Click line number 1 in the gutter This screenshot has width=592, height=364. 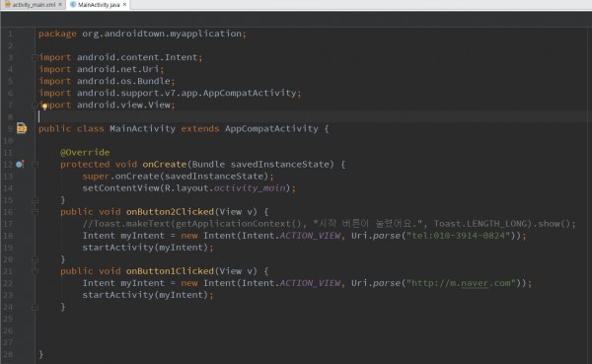(10, 34)
